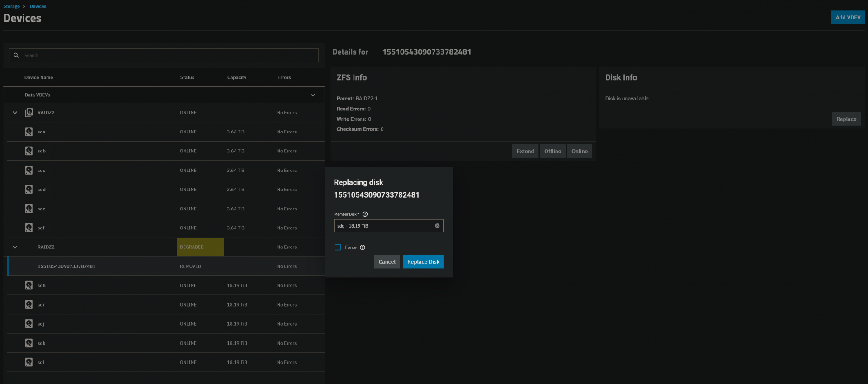Click the 'Parent: RAIDZ2-1' text
Viewport: 868px width, 384px height.
point(357,99)
